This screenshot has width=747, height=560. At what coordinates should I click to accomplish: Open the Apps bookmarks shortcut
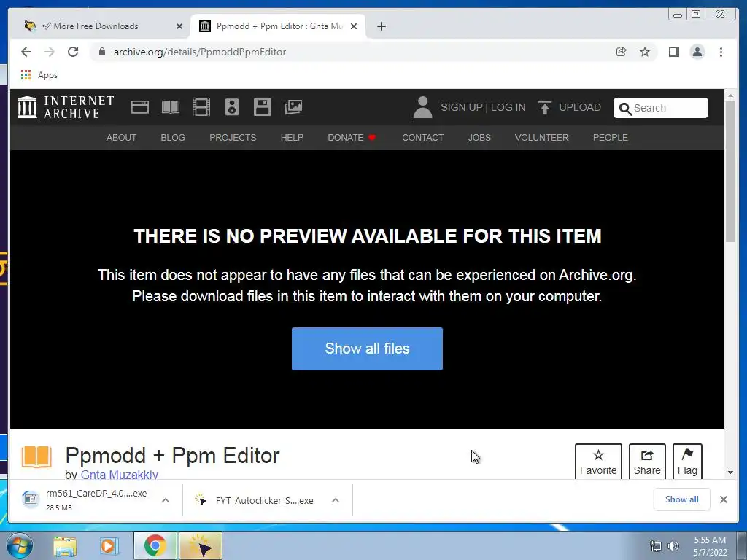point(39,75)
